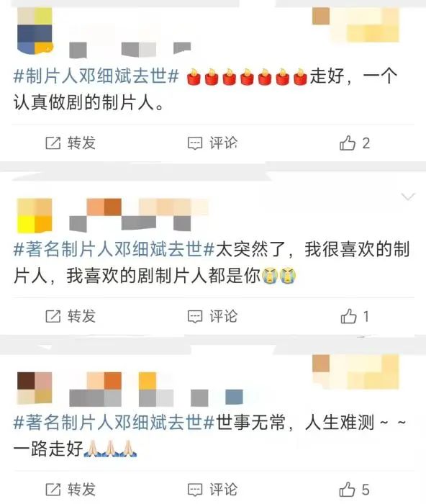Open the third post author's avatar

tap(35, 387)
